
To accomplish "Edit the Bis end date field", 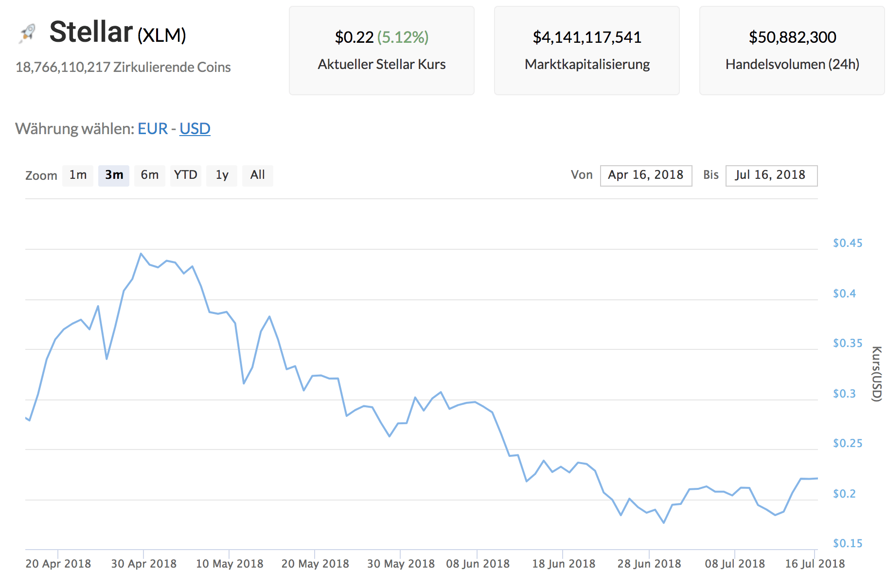I will [x=771, y=175].
